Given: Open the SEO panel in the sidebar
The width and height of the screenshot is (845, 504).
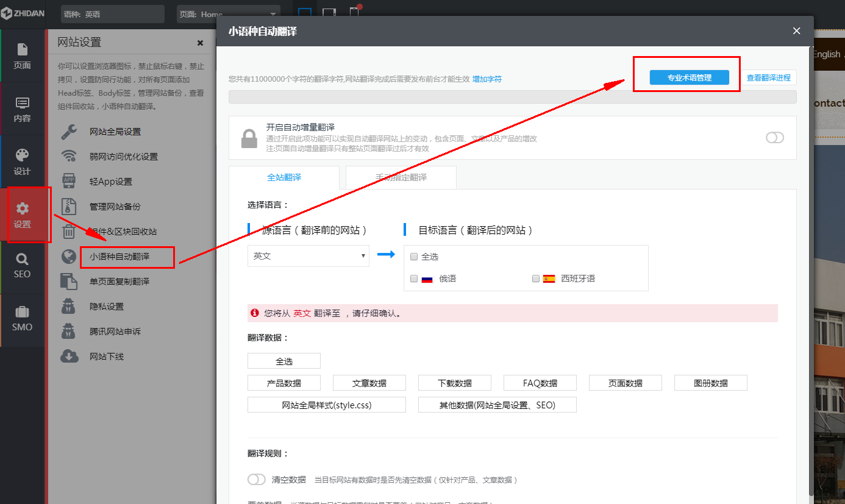Looking at the screenshot, I should [23, 266].
